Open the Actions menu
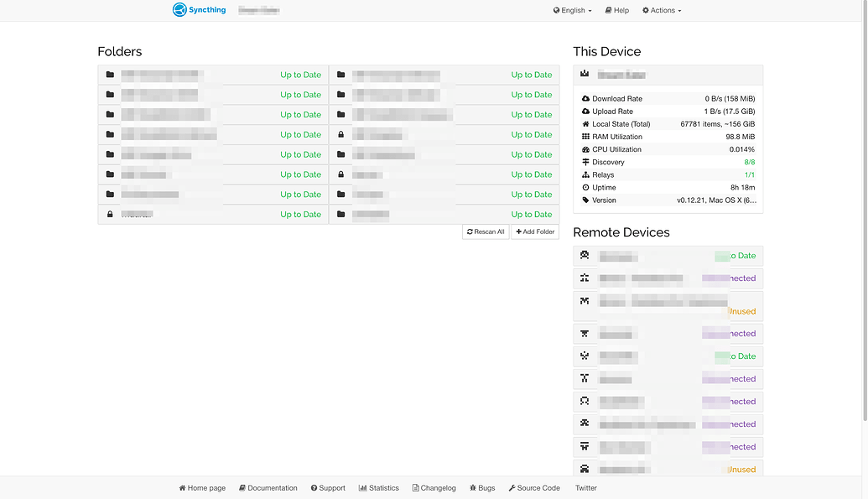 coord(662,9)
